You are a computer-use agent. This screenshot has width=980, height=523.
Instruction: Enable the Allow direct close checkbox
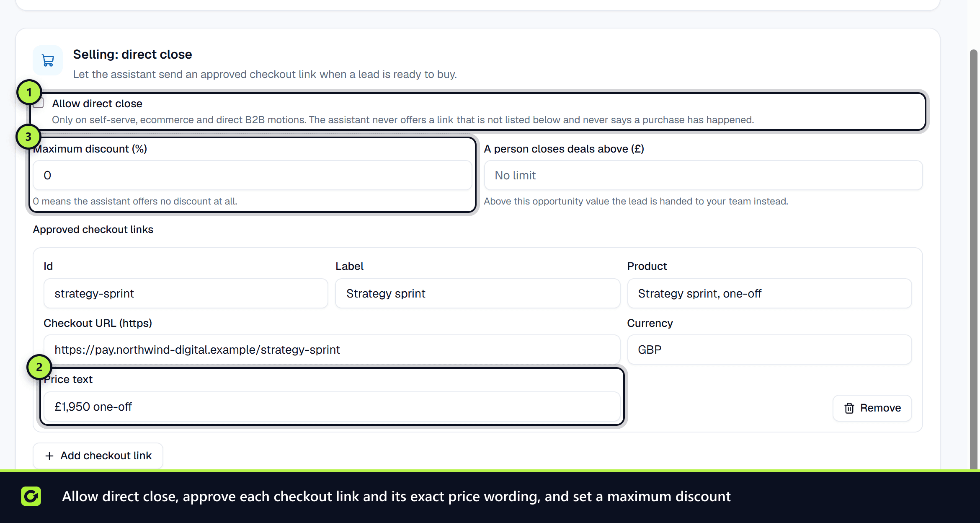[x=39, y=103]
